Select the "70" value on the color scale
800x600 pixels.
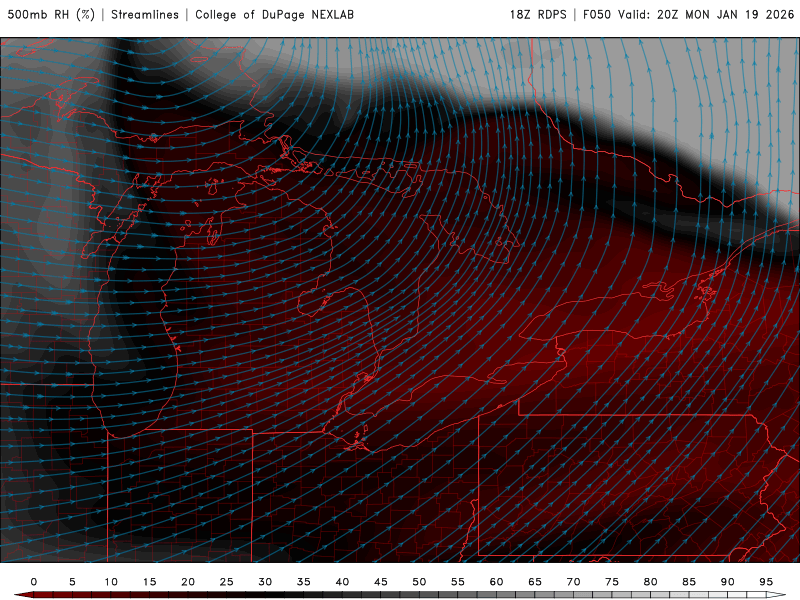tap(573, 582)
